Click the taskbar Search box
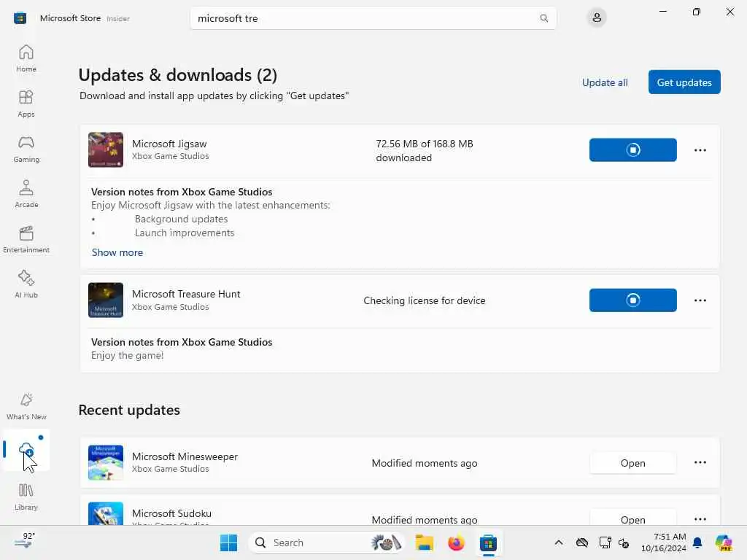This screenshot has width=747, height=560. click(x=327, y=542)
